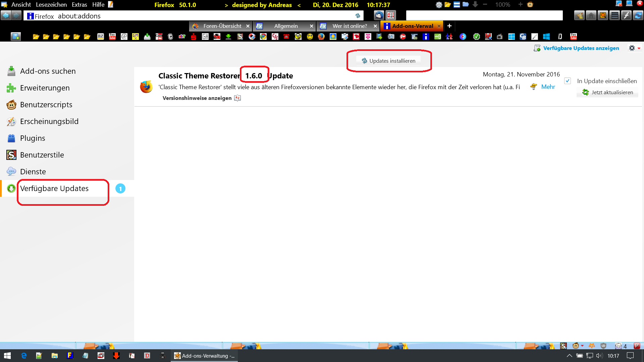644x362 pixels.
Task: Expand the gear tools dropdown menu
Action: click(x=635, y=48)
